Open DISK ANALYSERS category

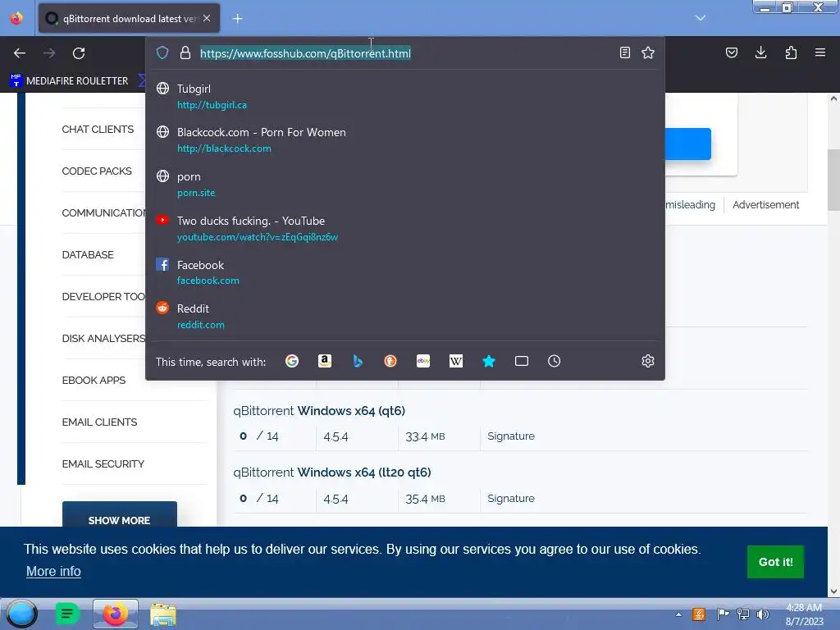click(103, 339)
